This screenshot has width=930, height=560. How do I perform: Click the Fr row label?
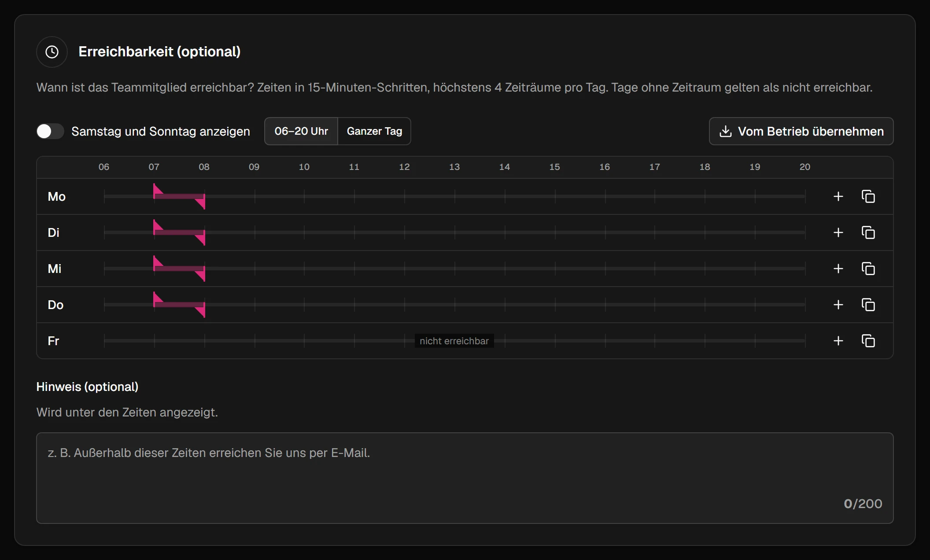pos(53,341)
